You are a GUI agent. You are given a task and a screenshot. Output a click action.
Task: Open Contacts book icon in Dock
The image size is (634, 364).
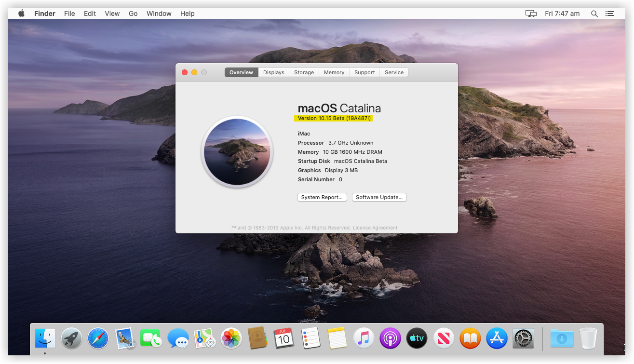tap(257, 338)
